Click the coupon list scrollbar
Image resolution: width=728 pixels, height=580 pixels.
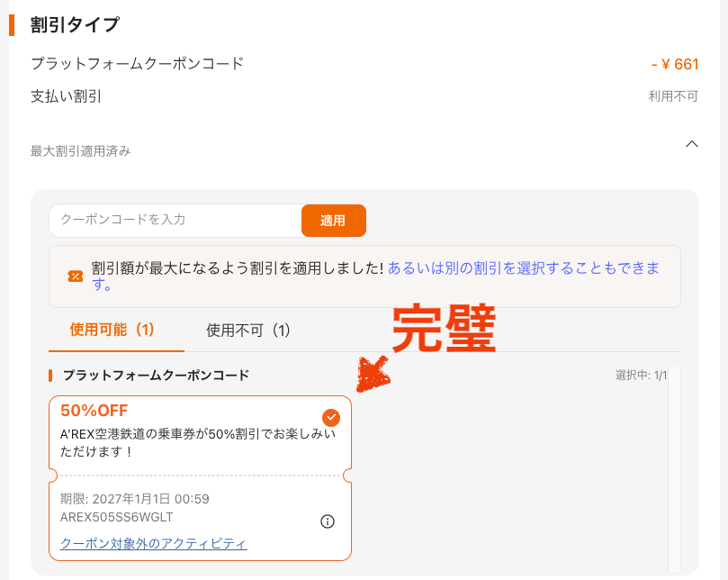674,469
